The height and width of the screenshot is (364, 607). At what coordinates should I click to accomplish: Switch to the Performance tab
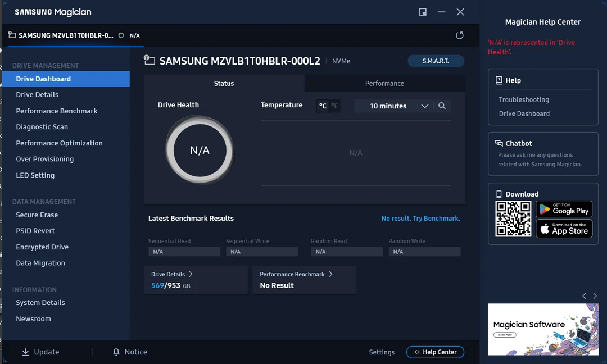point(384,84)
